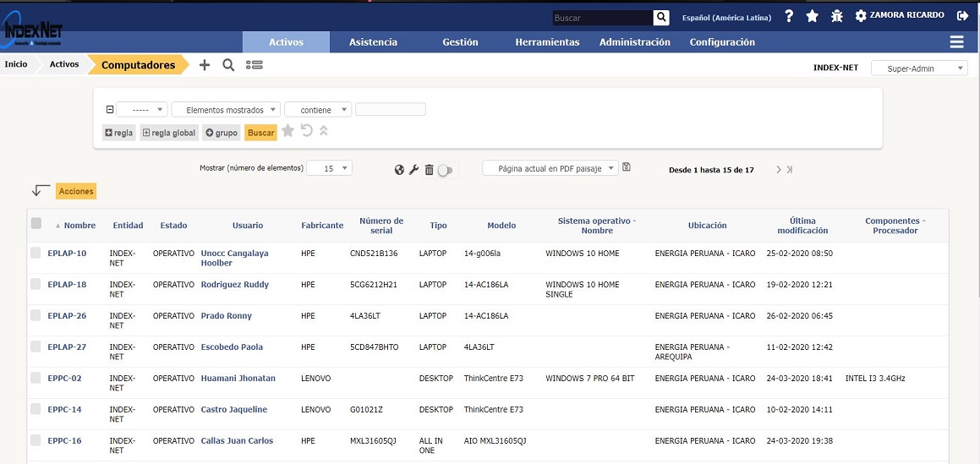980x464 pixels.
Task: Expand the 'Página actual en PDF paisaje' dropdown
Action: click(x=550, y=168)
